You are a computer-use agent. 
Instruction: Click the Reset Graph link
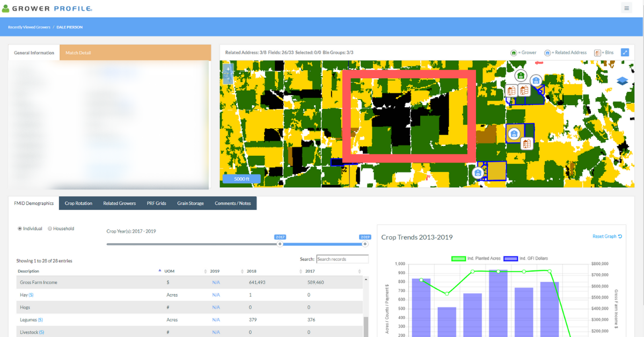coord(607,237)
